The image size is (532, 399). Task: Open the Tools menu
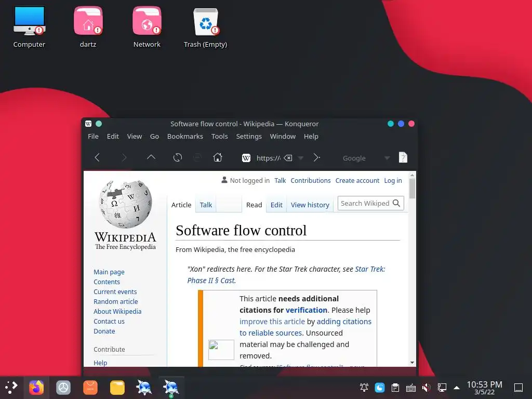[220, 137]
